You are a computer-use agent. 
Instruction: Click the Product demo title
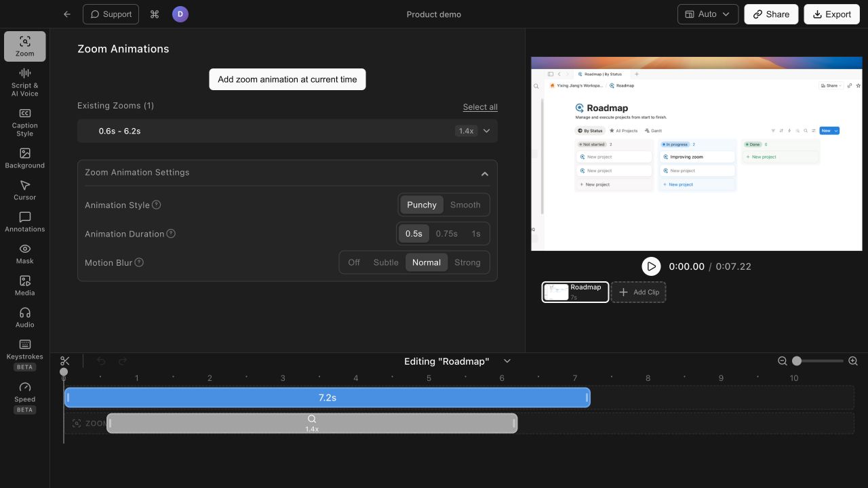click(434, 14)
